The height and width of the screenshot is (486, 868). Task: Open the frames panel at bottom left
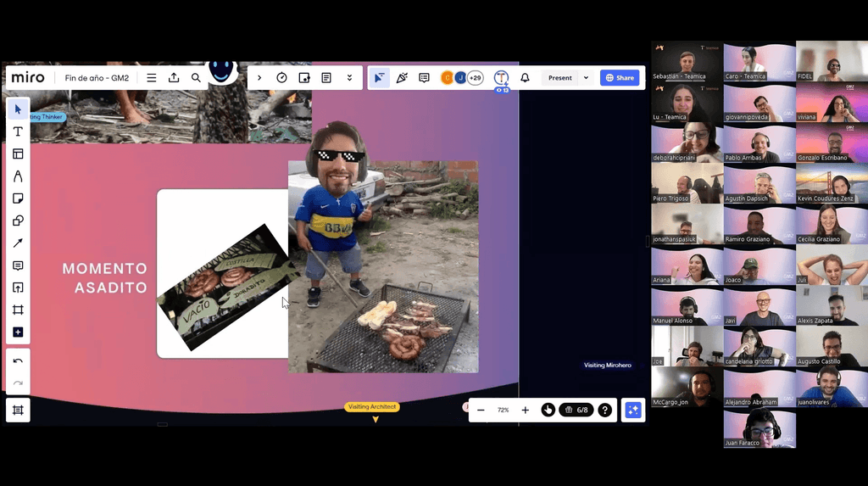point(18,410)
